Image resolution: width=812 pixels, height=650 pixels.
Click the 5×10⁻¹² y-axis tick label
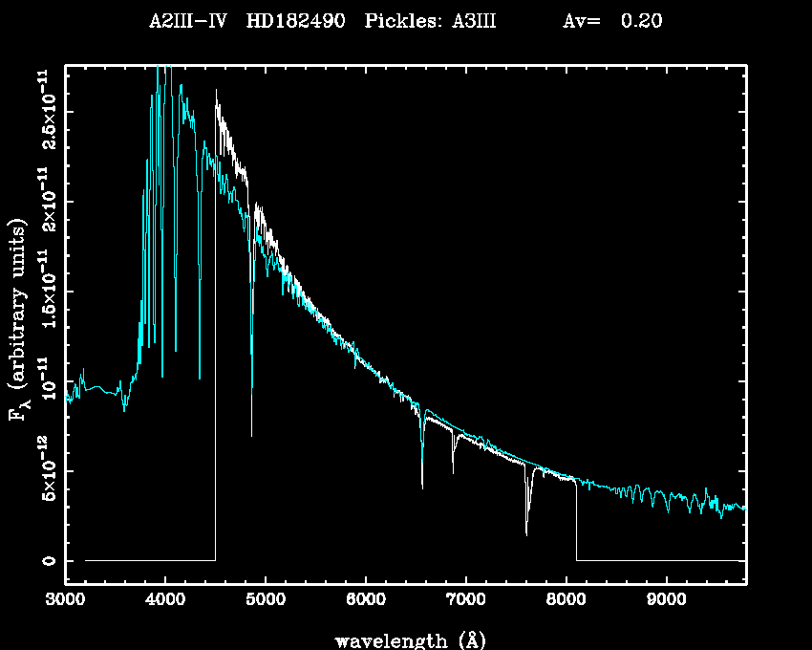click(46, 470)
